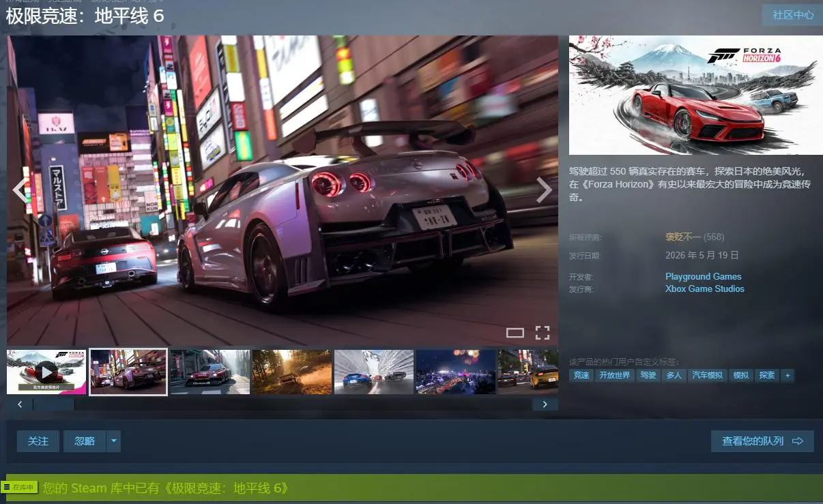Select the autumn forest drift thumbnail
Screen dimensions: 823x504
pyautogui.click(x=292, y=372)
